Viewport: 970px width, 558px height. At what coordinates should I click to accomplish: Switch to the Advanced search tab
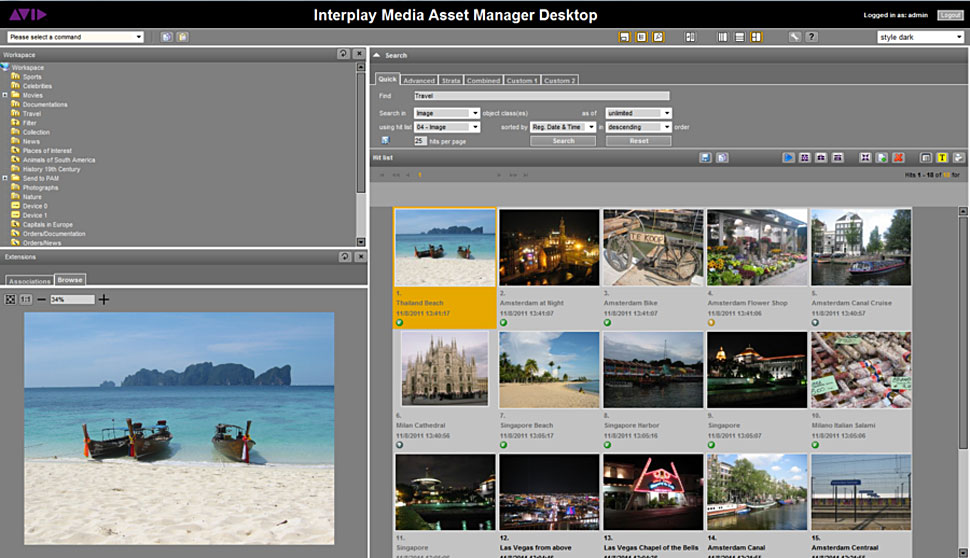tap(418, 80)
